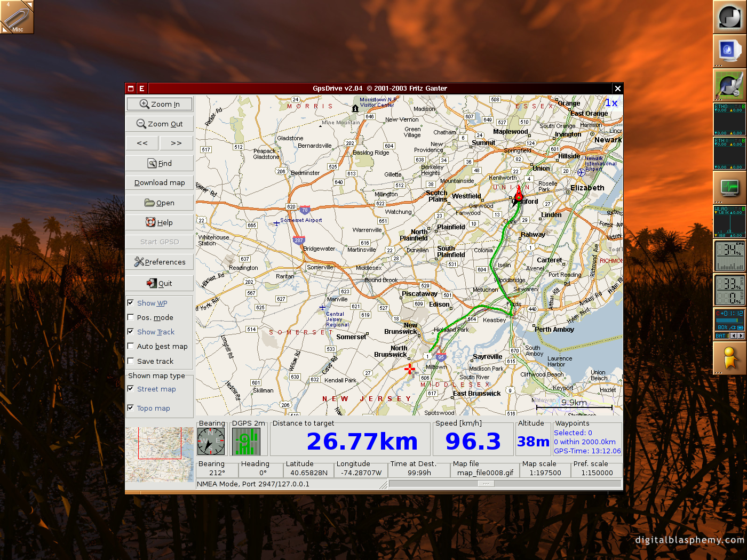The width and height of the screenshot is (747, 560).
Task: Click the 96.3 speed readout
Action: tap(473, 442)
